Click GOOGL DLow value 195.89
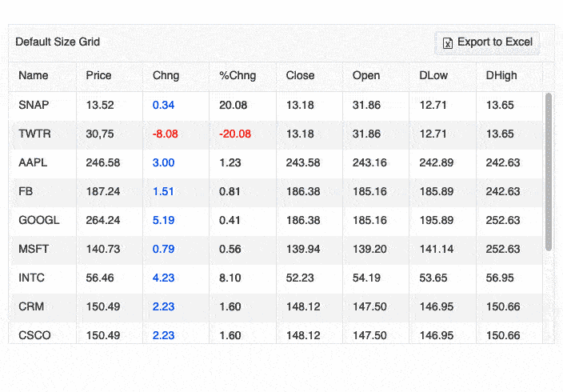 point(437,220)
